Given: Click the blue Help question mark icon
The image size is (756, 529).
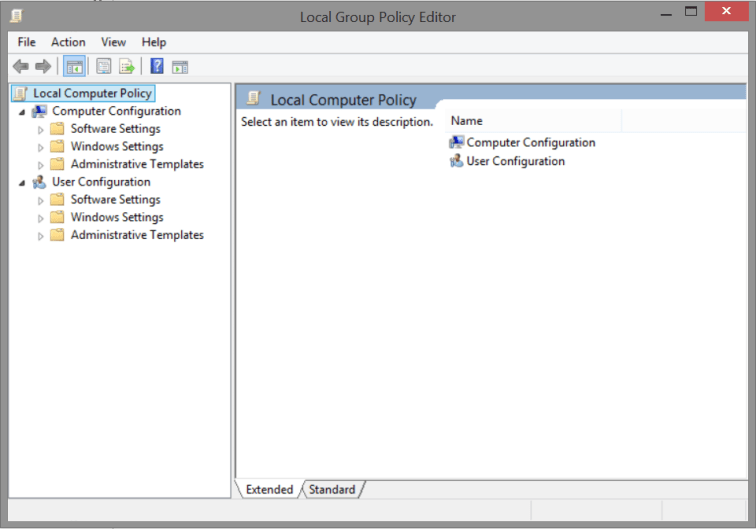Looking at the screenshot, I should click(x=157, y=67).
